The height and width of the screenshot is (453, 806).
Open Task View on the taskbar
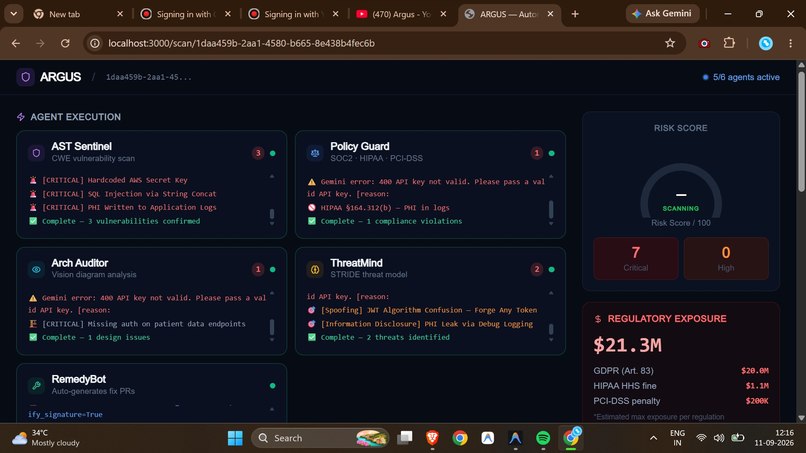click(x=405, y=438)
